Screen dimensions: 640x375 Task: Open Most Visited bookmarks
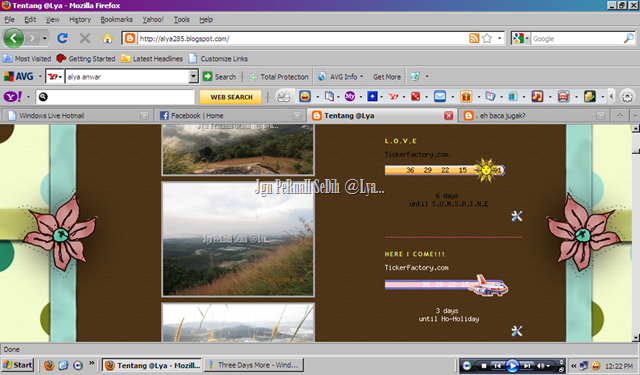27,58
